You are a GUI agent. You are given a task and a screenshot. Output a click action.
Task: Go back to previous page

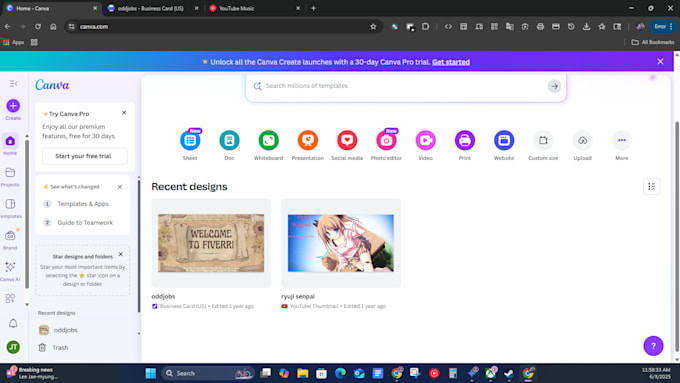pos(7,26)
